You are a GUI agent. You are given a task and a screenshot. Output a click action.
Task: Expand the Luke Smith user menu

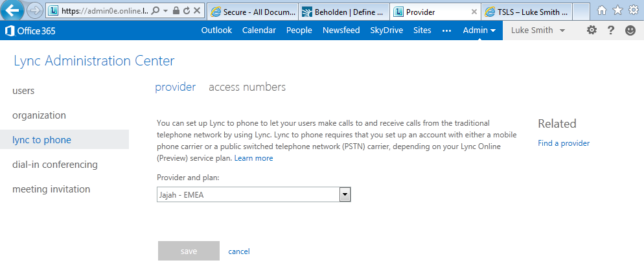click(538, 30)
